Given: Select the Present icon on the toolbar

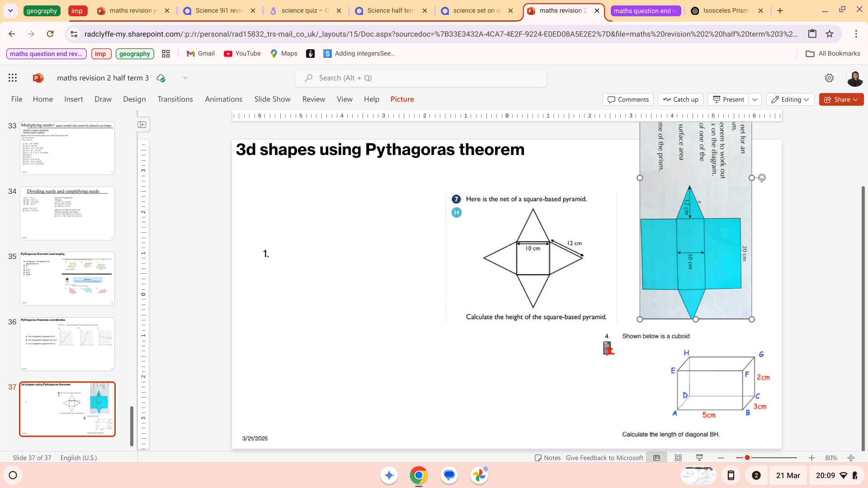Looking at the screenshot, I should click(x=728, y=99).
